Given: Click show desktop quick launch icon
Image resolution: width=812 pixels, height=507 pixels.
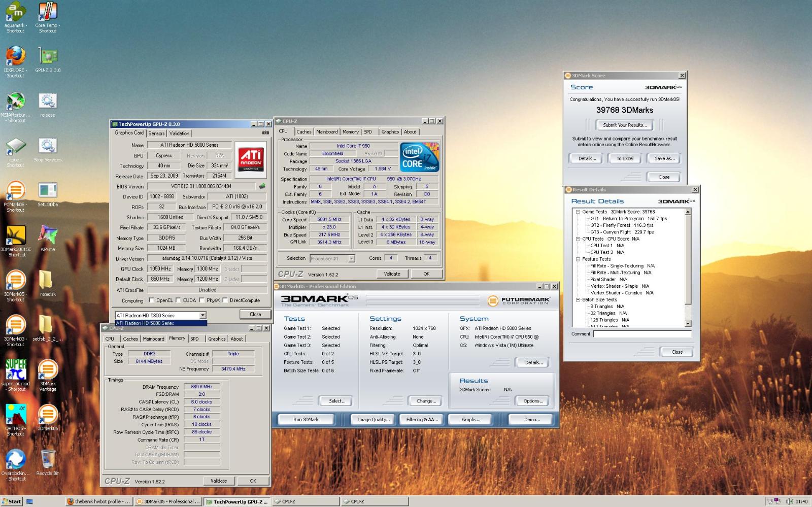Looking at the screenshot, I should pos(29,501).
